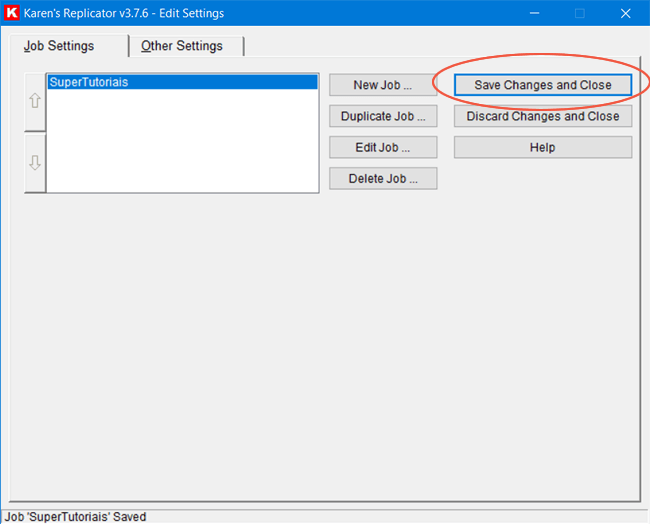Image resolution: width=650 pixels, height=524 pixels.
Task: Move selected job up with arrow button
Action: 35,102
